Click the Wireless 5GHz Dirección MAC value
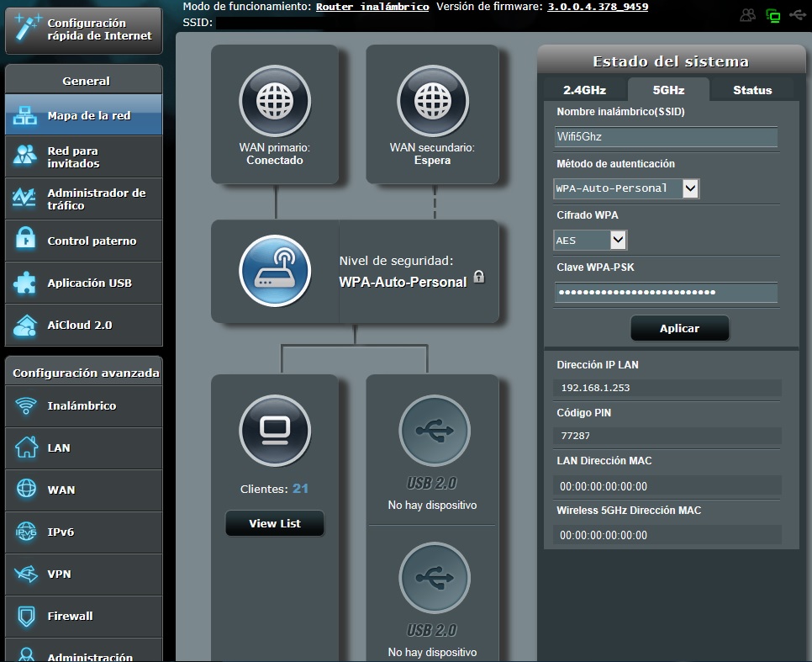The width and height of the screenshot is (812, 662). tap(604, 535)
